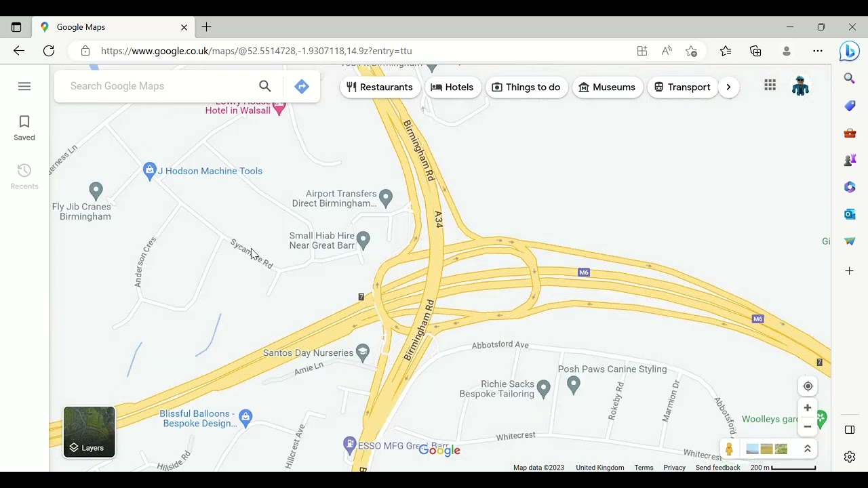Open Edge sidebar settings gear
Image resolution: width=868 pixels, height=488 pixels.
[x=850, y=457]
